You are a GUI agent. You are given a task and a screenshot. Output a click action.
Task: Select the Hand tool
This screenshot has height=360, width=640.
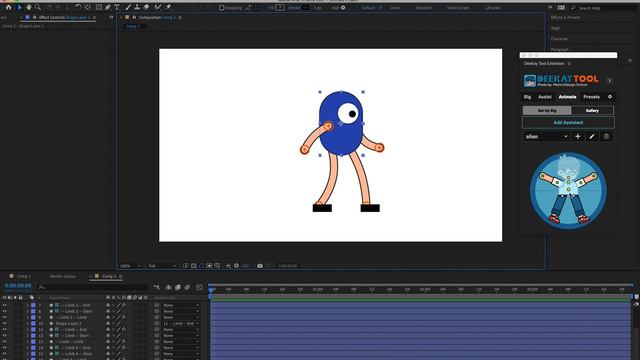[29, 7]
